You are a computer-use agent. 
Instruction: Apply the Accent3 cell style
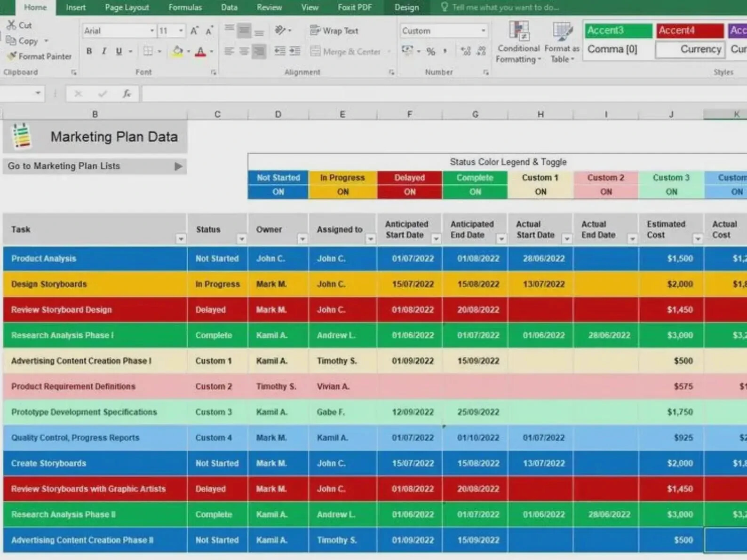(618, 31)
